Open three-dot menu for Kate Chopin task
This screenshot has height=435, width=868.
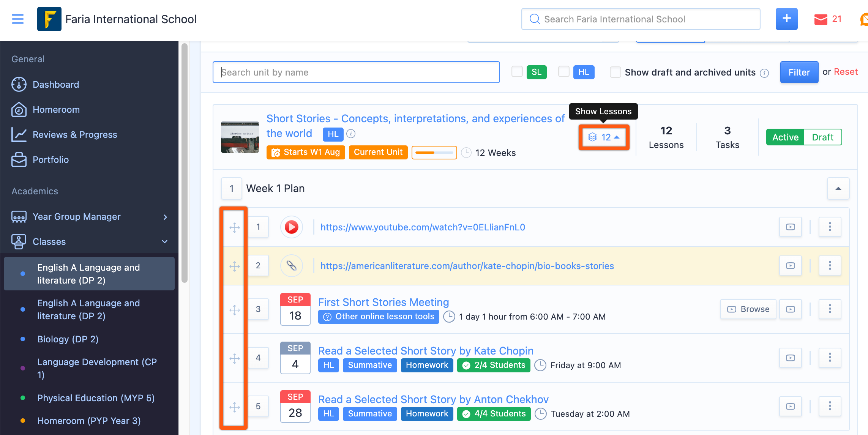[x=830, y=358]
